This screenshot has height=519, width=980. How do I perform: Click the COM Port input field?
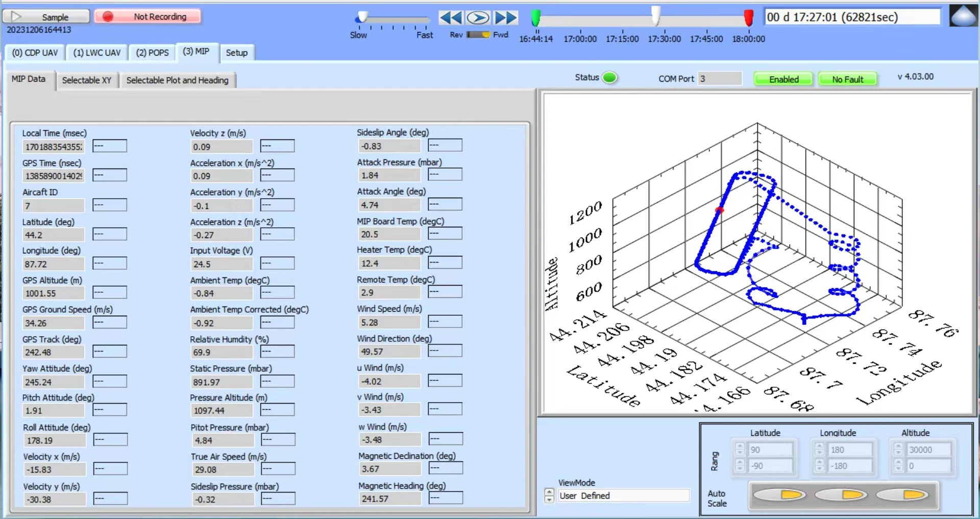click(720, 79)
